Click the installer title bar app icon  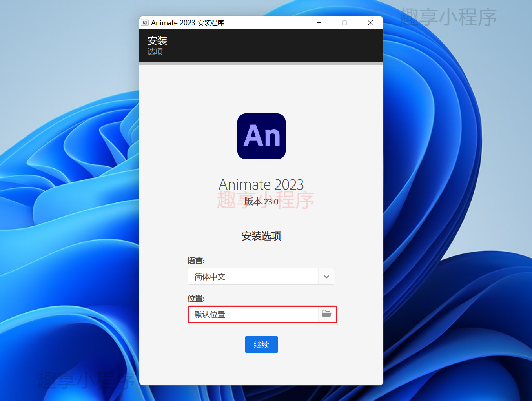coord(145,23)
